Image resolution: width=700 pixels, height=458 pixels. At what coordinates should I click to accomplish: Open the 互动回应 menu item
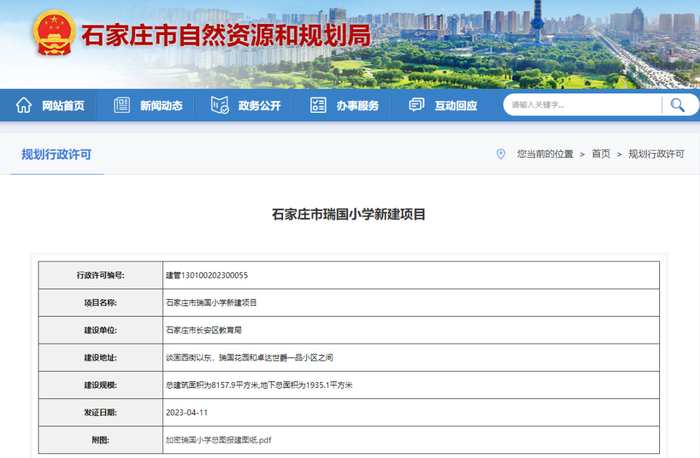tap(455, 106)
